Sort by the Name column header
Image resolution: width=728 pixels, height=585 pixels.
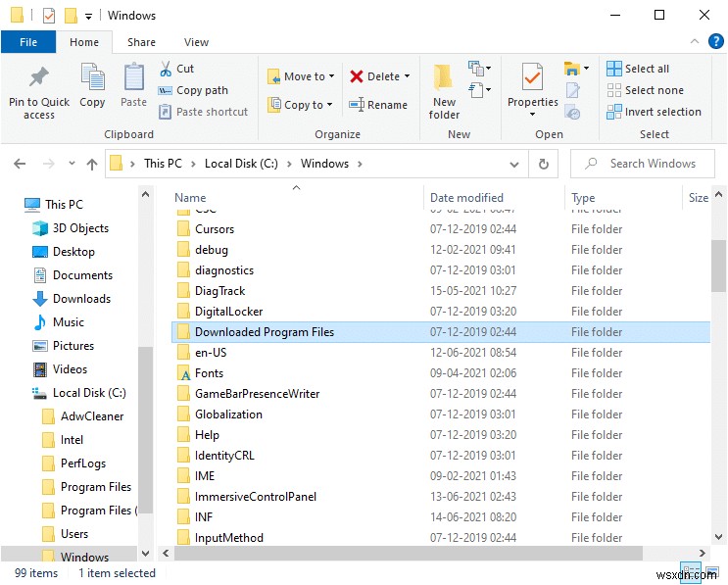click(x=190, y=197)
